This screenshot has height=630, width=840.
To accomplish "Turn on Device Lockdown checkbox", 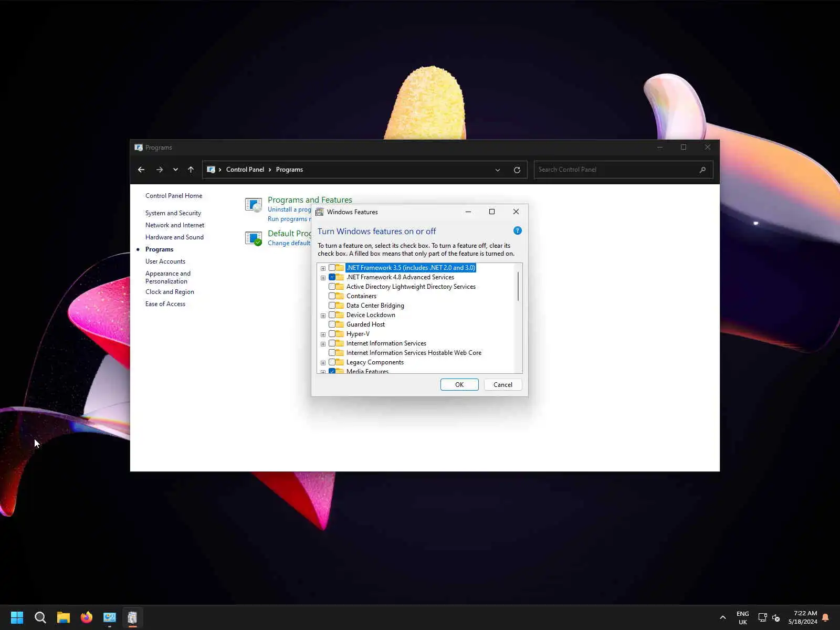I will click(x=332, y=315).
